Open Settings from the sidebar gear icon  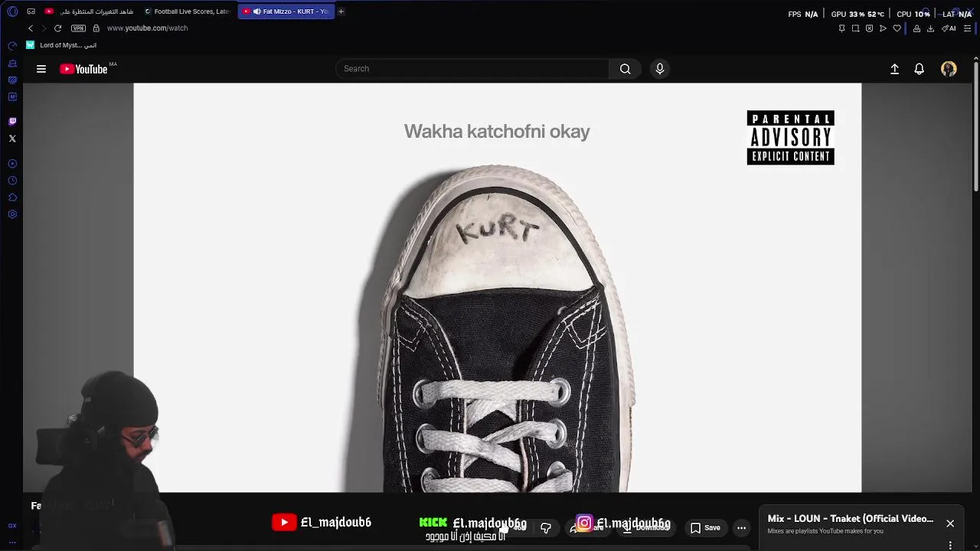pos(12,214)
